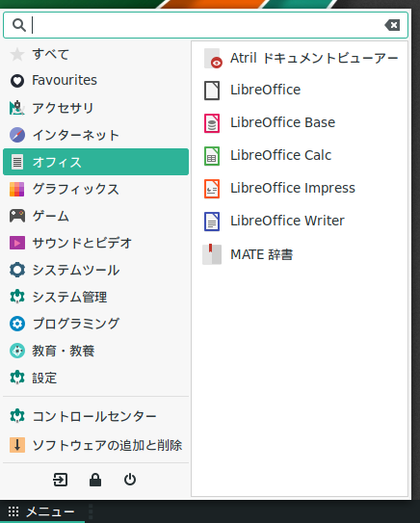Select the Favourites category label

(65, 80)
